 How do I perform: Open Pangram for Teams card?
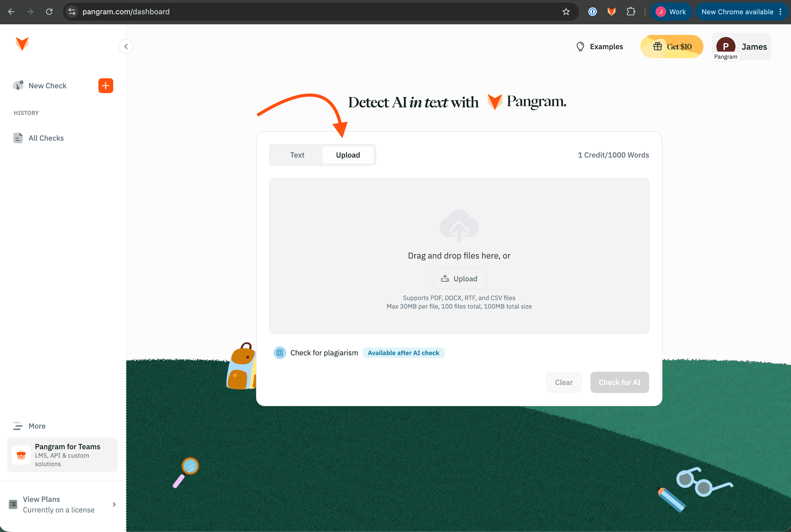pos(62,455)
